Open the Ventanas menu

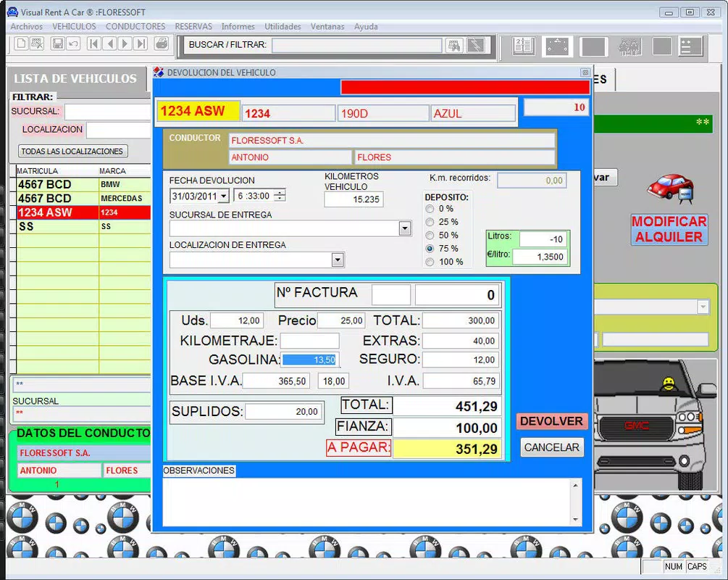click(327, 27)
